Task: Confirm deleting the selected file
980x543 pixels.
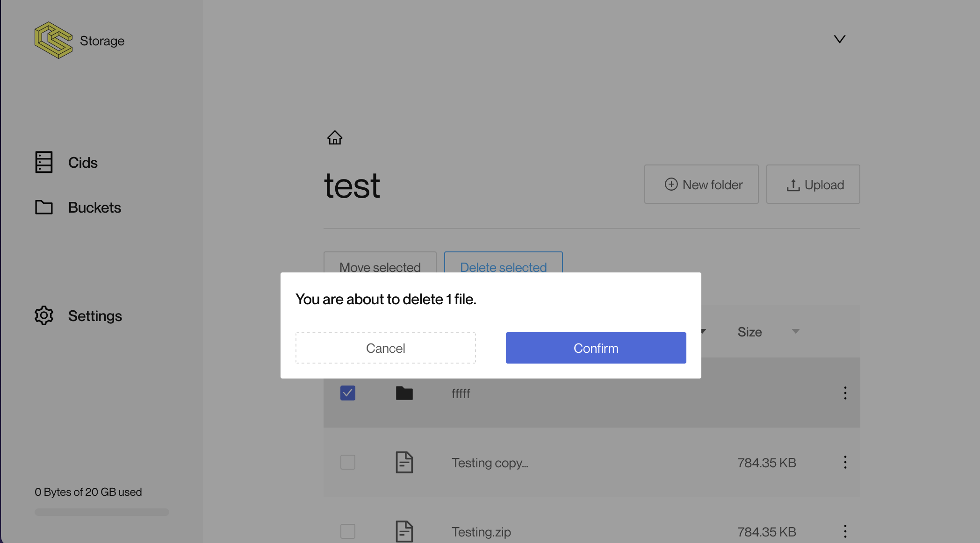Action: [x=595, y=348]
